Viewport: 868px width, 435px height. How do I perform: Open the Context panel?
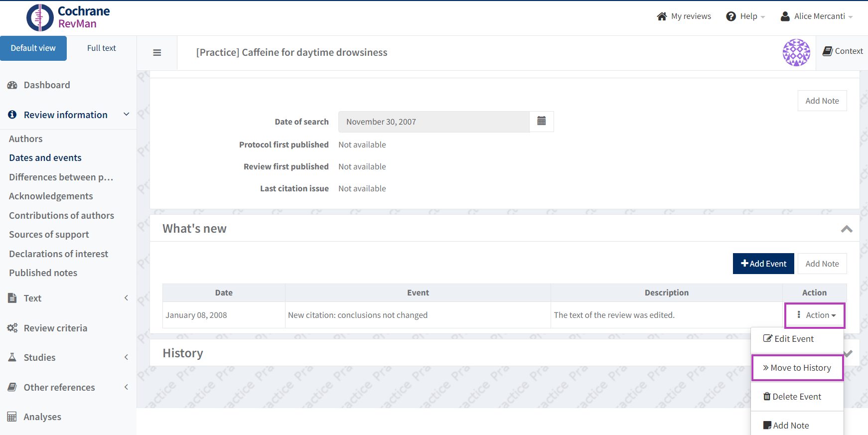pyautogui.click(x=843, y=51)
